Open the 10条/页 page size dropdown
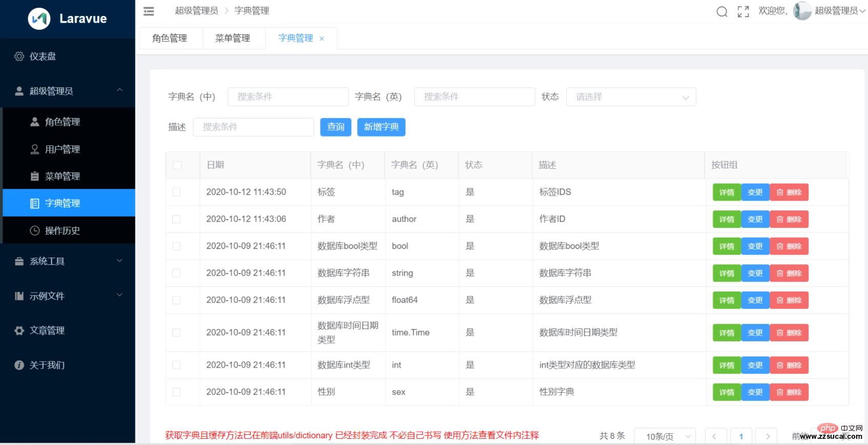Viewport: 868px width, 445px height. (x=665, y=436)
